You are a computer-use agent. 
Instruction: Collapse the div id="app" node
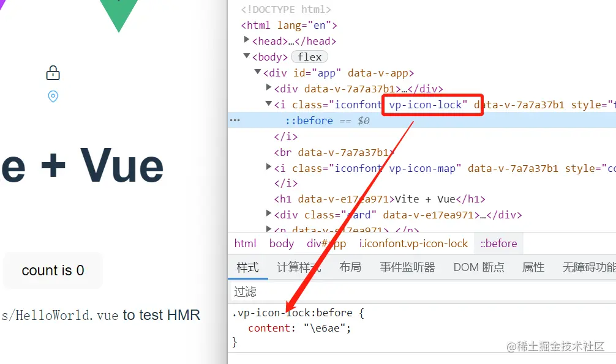pos(258,72)
